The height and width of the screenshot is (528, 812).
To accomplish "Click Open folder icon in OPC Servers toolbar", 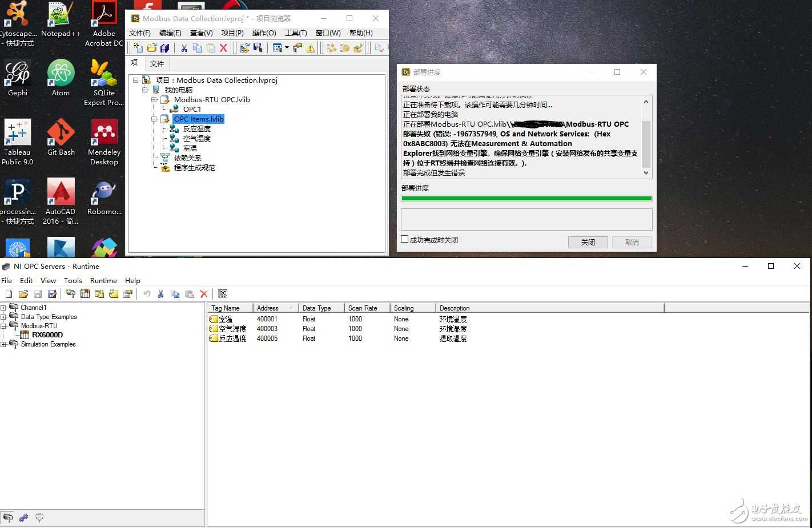I will pos(23,294).
